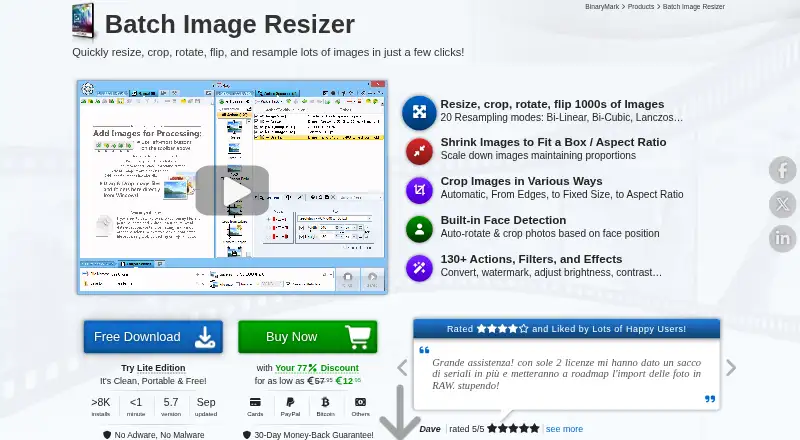The height and width of the screenshot is (440, 800).
Task: Click the Batch Image Resizer page title
Action: [x=230, y=24]
